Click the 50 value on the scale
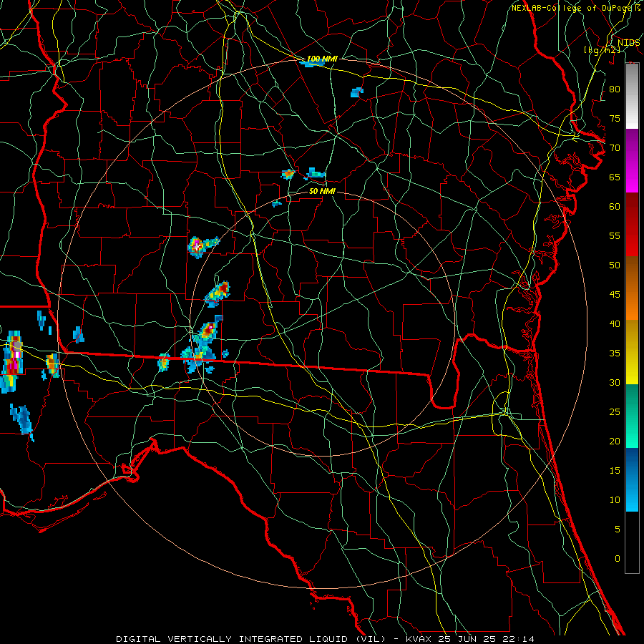The image size is (644, 644). [x=615, y=265]
